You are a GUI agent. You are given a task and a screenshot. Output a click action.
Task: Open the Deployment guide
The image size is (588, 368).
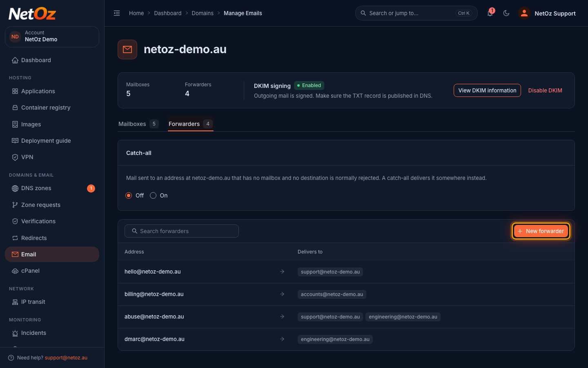click(52, 141)
